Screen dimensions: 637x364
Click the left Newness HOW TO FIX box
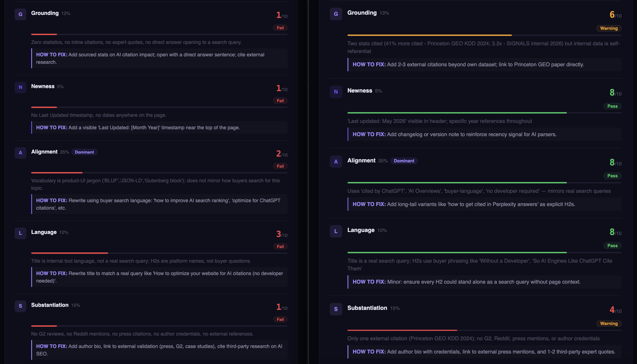(x=159, y=128)
